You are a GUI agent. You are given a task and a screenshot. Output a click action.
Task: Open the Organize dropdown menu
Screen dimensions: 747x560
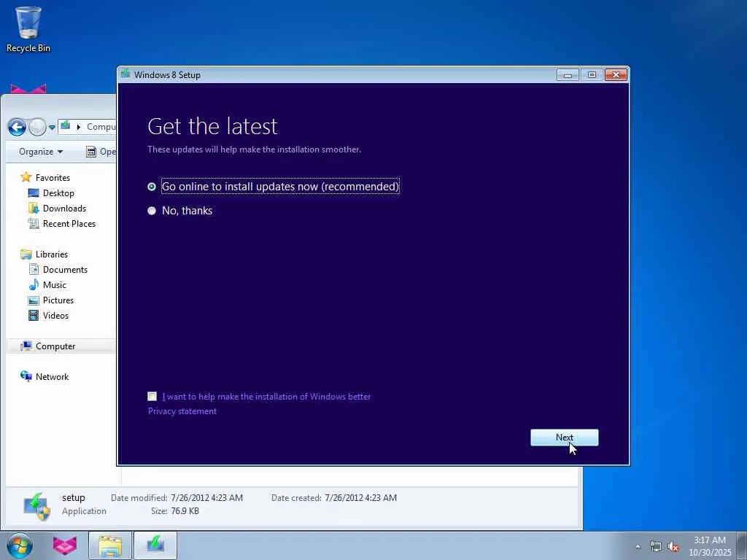[x=41, y=152]
